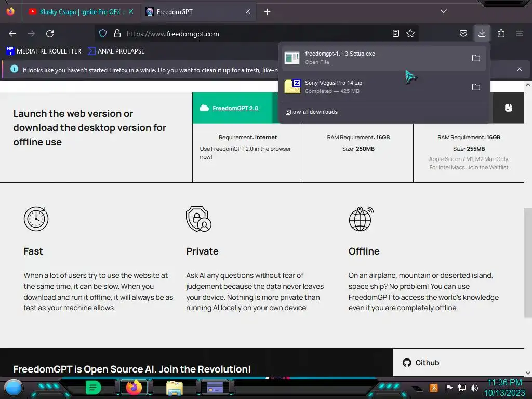Click scrollbar down arrow
532x399 pixels.
pyautogui.click(x=528, y=373)
